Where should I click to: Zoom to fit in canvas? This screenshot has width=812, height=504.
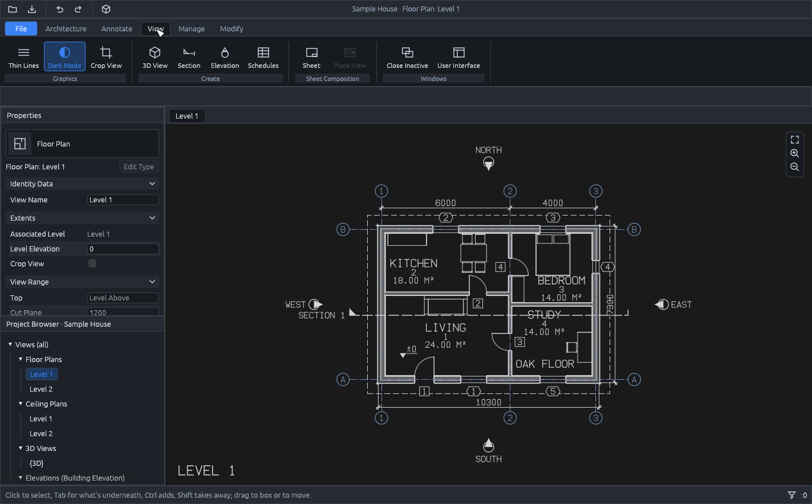coord(795,140)
